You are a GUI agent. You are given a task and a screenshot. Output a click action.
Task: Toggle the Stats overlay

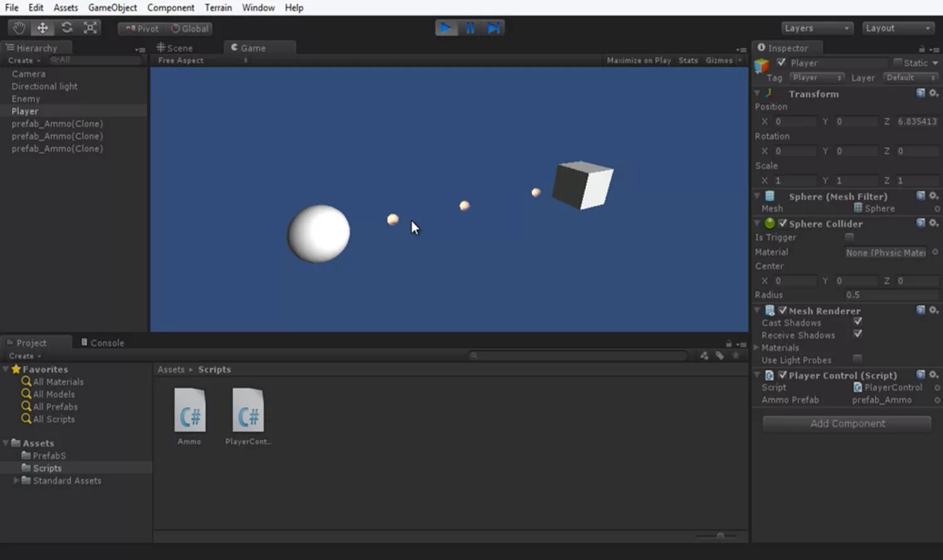688,60
